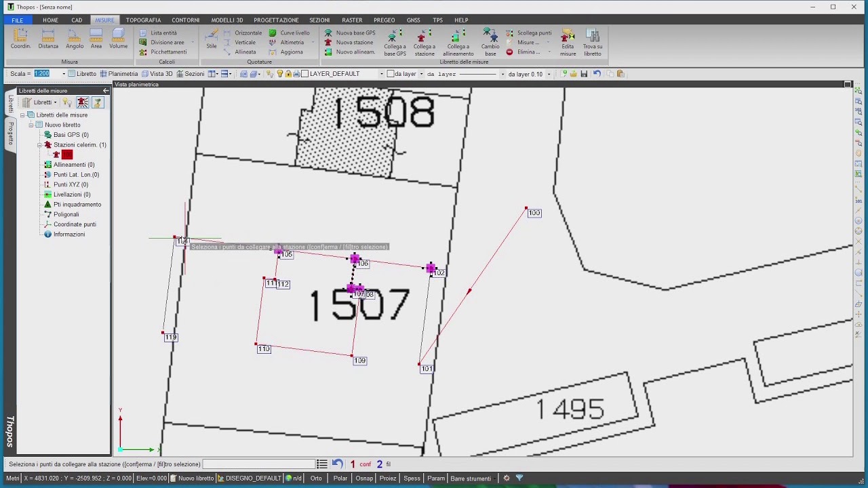Open Divisione aree dropdown

click(193, 42)
